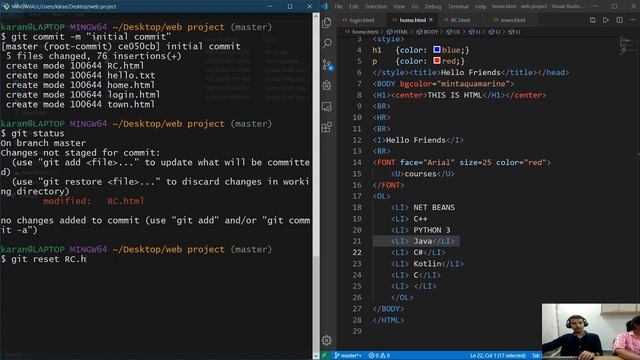
Task: Open the Explorer view in VS Code
Action: pyautogui.click(x=327, y=22)
